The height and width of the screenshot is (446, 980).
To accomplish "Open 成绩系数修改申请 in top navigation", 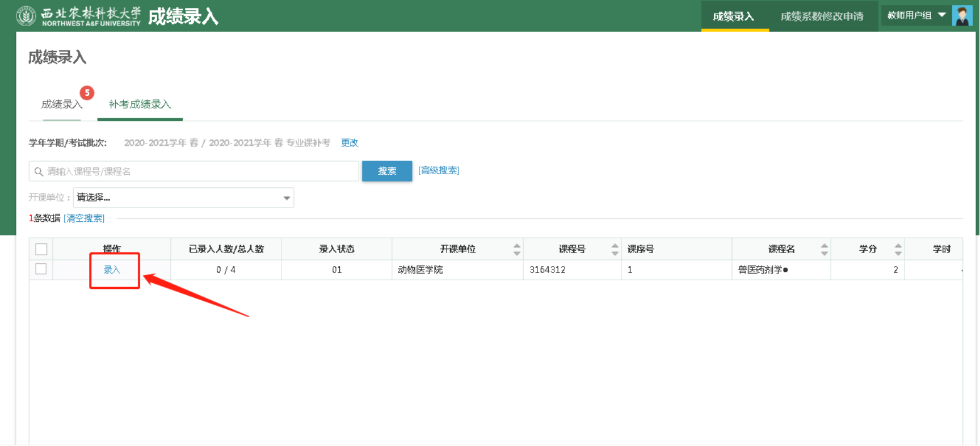I will 822,16.
